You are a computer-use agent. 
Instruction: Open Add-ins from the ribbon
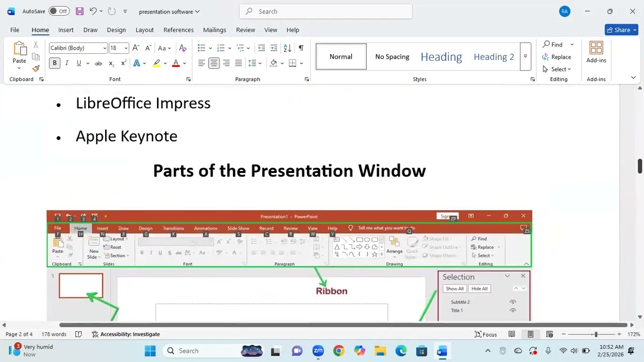point(596,52)
